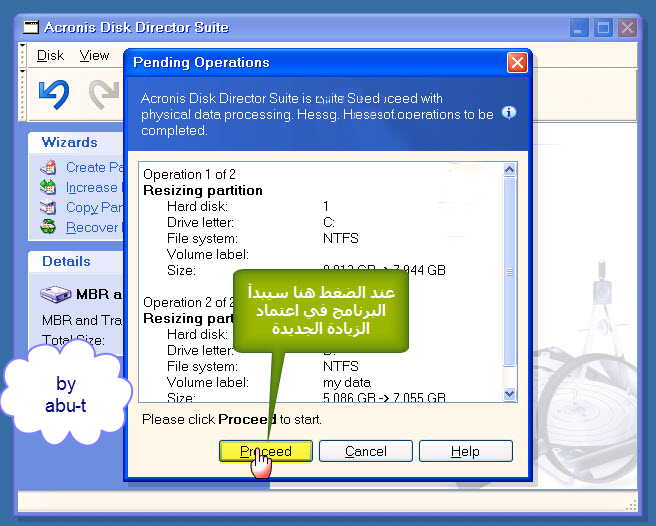Click the Undo arrow in the toolbar
The width and height of the screenshot is (656, 526).
click(54, 94)
